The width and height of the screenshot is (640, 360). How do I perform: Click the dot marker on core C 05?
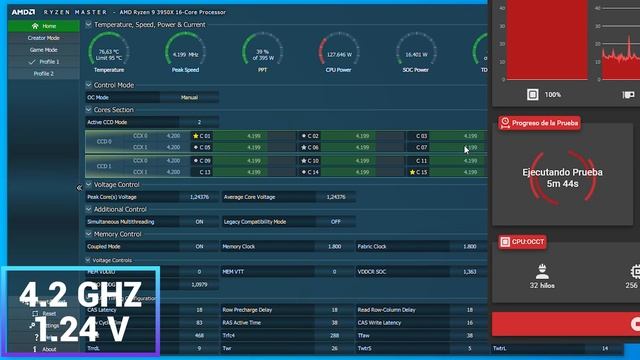tap(196, 147)
